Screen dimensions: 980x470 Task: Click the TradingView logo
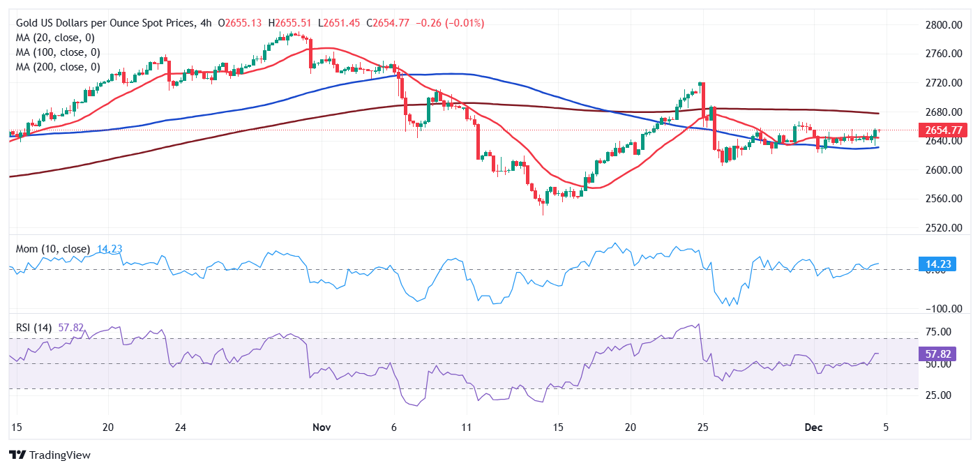(50, 455)
